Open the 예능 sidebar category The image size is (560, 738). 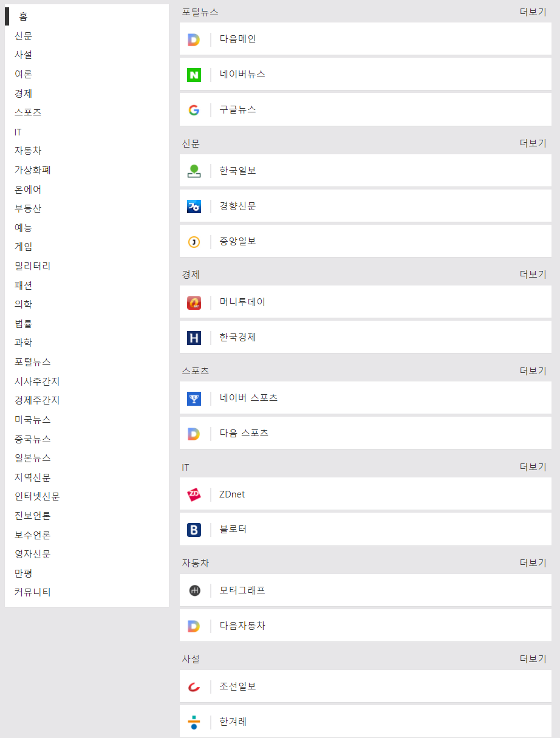pyautogui.click(x=23, y=228)
